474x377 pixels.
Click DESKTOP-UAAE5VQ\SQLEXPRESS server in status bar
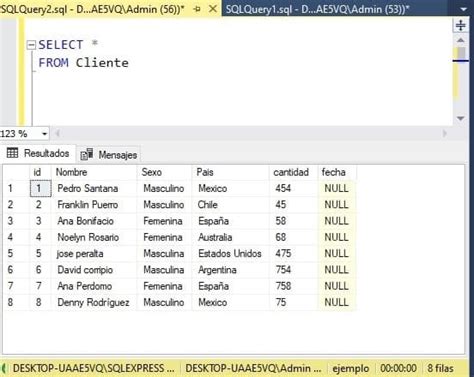pos(93,368)
